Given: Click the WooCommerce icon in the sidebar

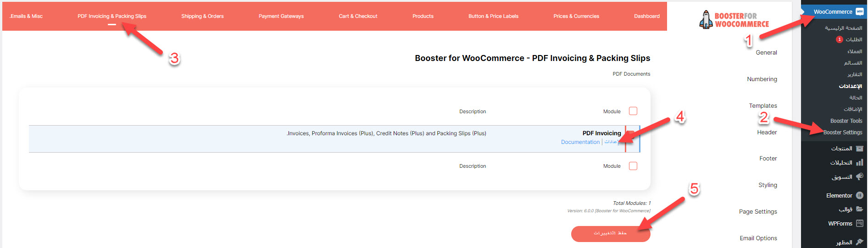Looking at the screenshot, I should pyautogui.click(x=859, y=12).
